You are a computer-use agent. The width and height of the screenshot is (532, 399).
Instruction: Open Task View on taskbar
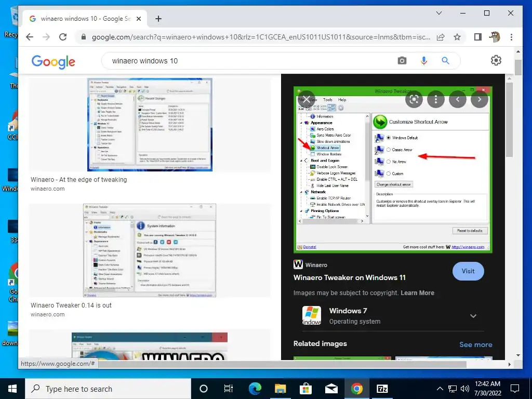click(x=229, y=389)
